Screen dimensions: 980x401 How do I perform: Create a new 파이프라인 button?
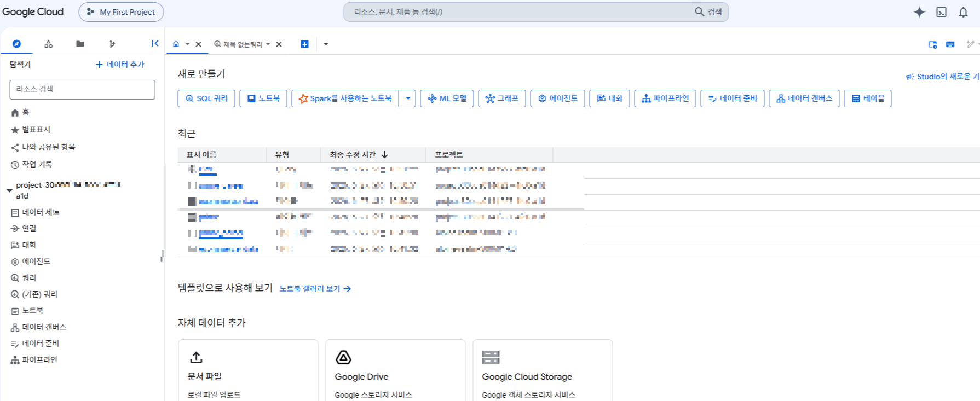(x=665, y=98)
